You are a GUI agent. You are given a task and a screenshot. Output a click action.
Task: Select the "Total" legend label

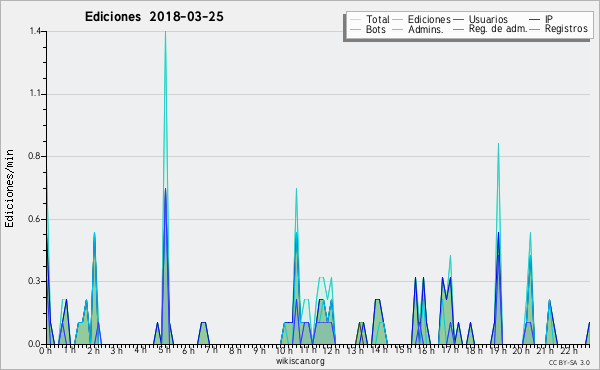tap(377, 19)
